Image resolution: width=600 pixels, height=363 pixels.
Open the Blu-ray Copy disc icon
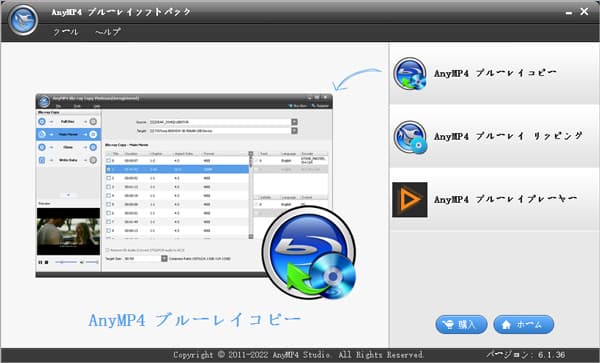point(410,74)
